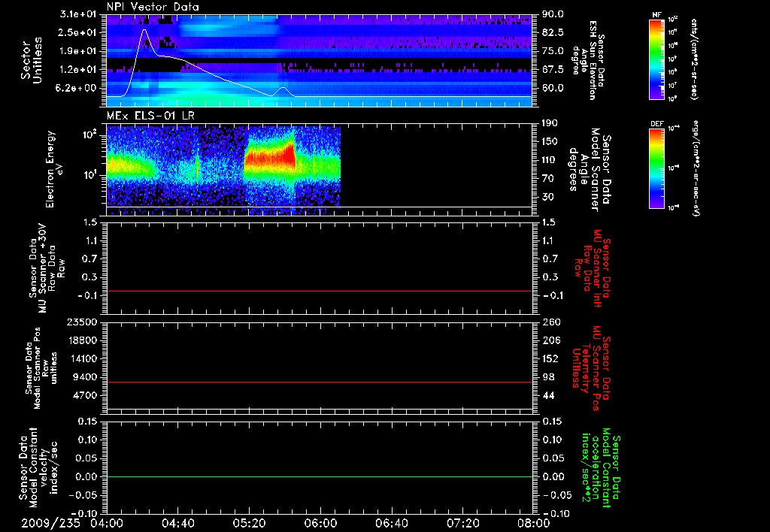The width and height of the screenshot is (770, 532).
Task: Click the red line in MU Scanner +30V panel
Action: click(x=320, y=291)
